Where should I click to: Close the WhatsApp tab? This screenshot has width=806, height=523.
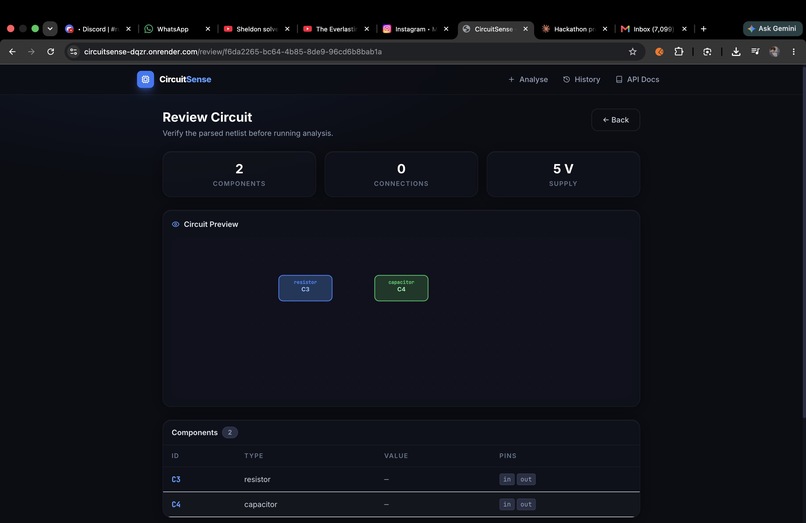(x=208, y=29)
